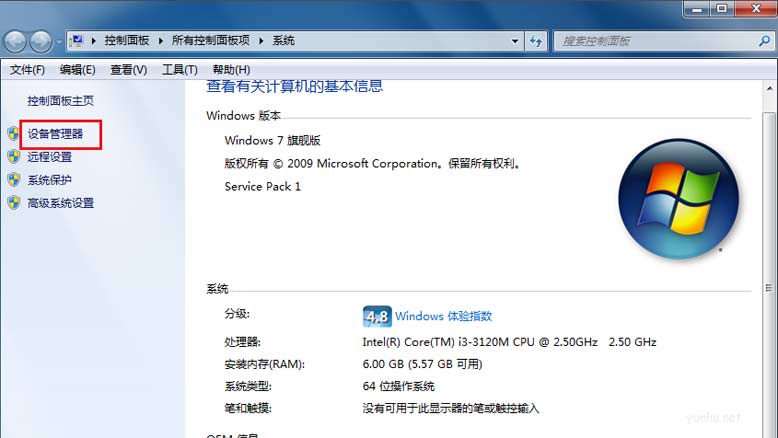Click the 查看有关计算机的基本信息 heading
Image resolution: width=778 pixels, height=438 pixels.
pyautogui.click(x=295, y=86)
